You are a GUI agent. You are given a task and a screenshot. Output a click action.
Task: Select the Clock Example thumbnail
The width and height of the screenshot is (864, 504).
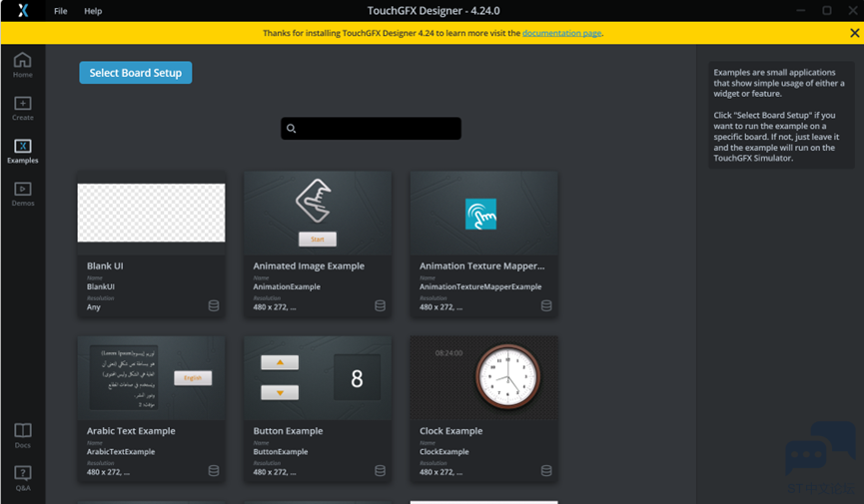click(x=484, y=378)
